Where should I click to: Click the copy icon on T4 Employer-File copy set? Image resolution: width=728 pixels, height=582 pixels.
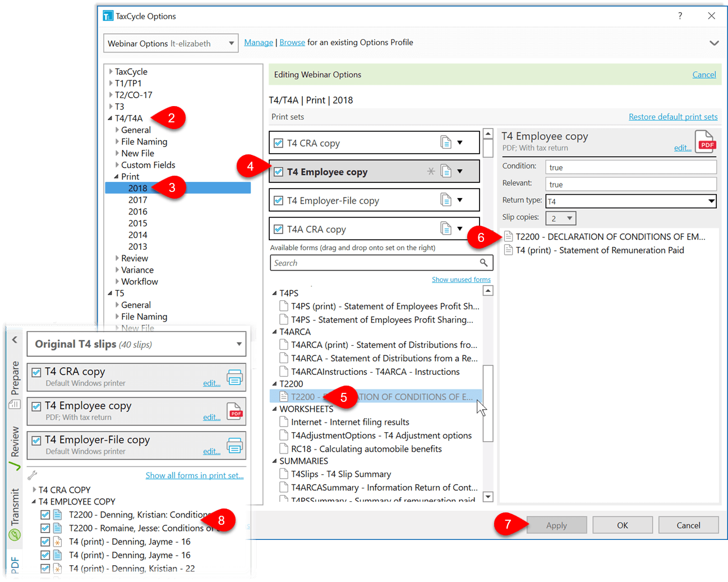click(x=446, y=200)
